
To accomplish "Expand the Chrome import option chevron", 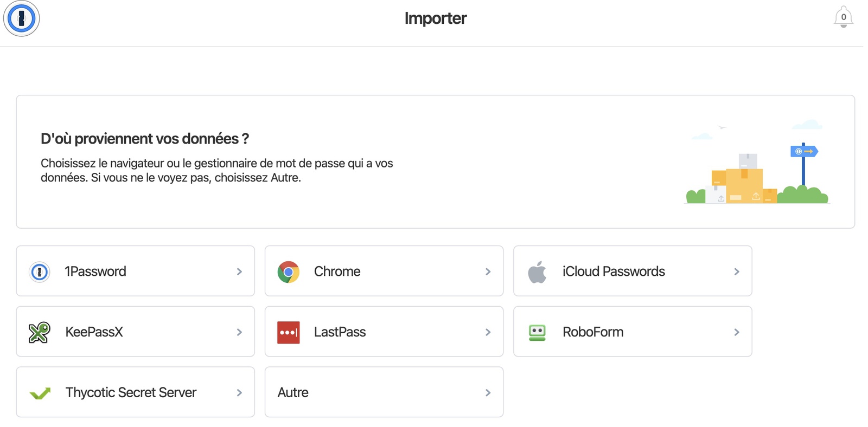I will click(488, 271).
